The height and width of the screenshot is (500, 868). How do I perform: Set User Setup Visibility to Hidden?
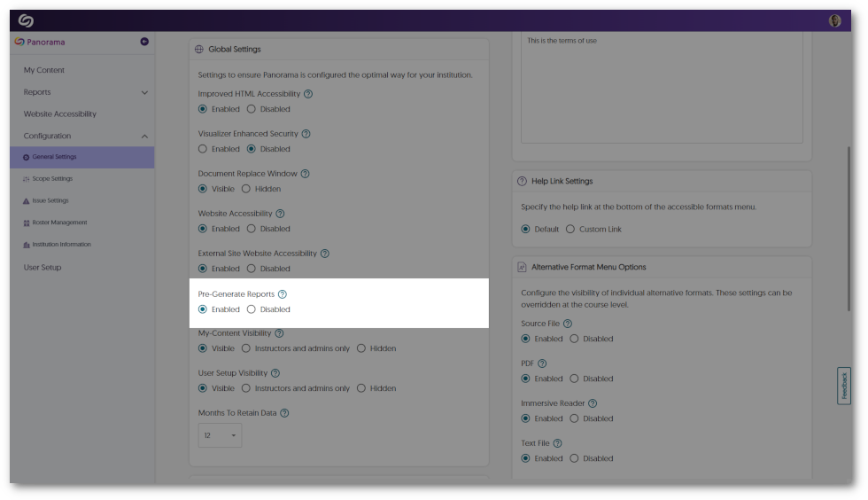coord(361,388)
